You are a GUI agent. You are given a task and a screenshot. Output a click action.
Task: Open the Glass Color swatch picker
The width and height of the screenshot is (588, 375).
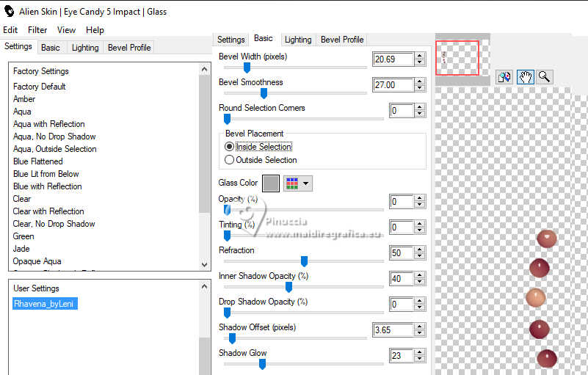pyautogui.click(x=271, y=183)
